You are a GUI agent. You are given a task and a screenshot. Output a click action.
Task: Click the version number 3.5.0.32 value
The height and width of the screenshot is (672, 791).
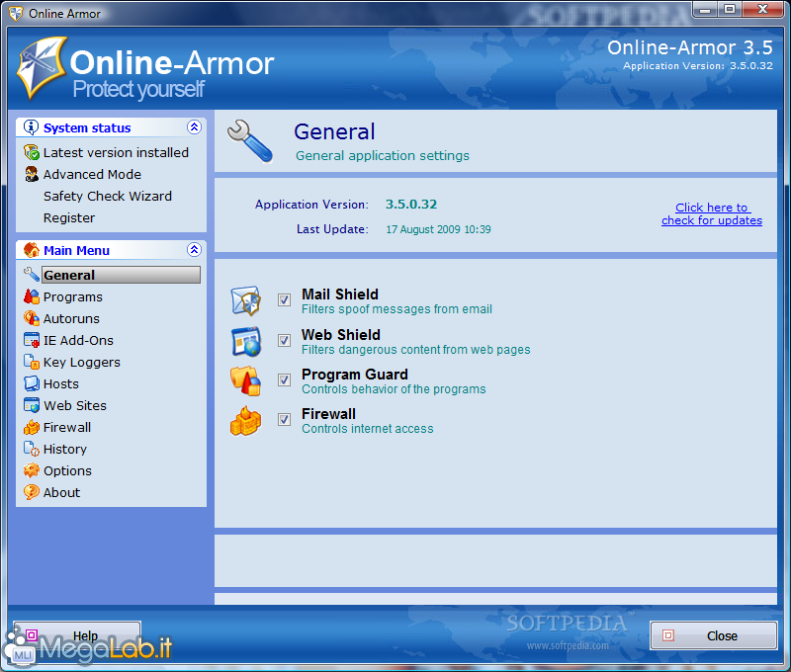[411, 205]
